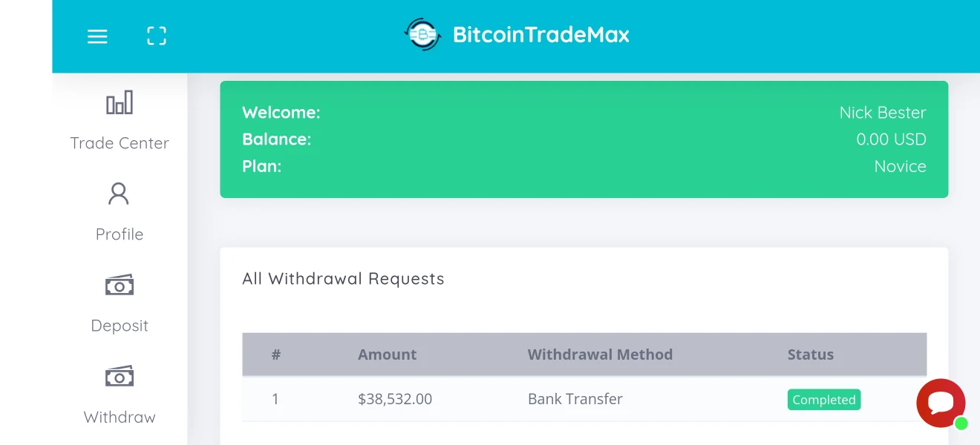Click the BitcoinTradeMax brand name
Viewport: 980px width, 445px height.
pyautogui.click(x=541, y=35)
